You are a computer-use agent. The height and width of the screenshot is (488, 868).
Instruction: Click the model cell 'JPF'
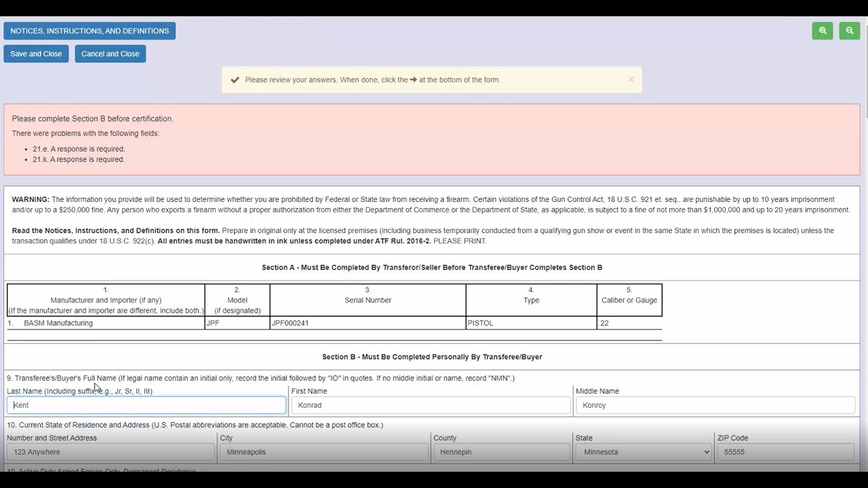click(x=237, y=323)
